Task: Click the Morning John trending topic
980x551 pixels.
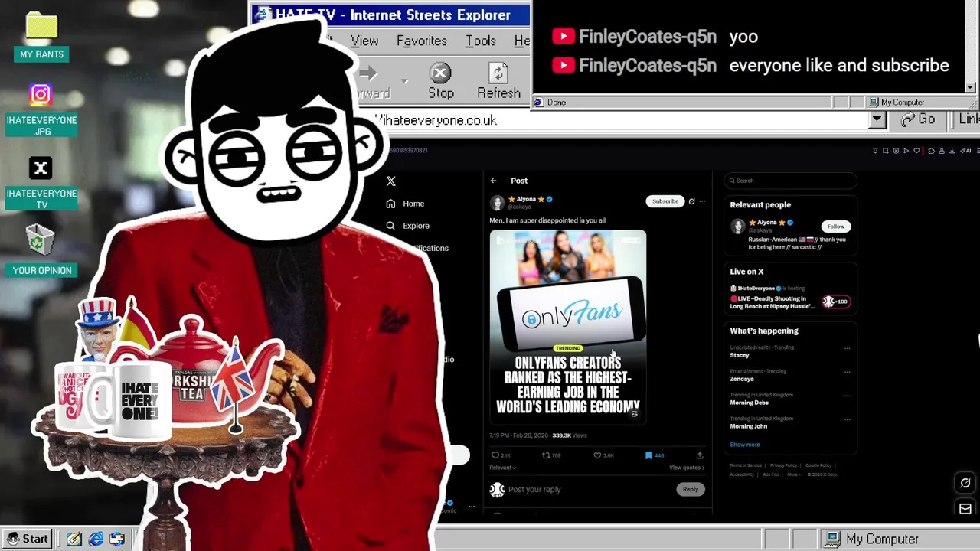Action: point(749,426)
